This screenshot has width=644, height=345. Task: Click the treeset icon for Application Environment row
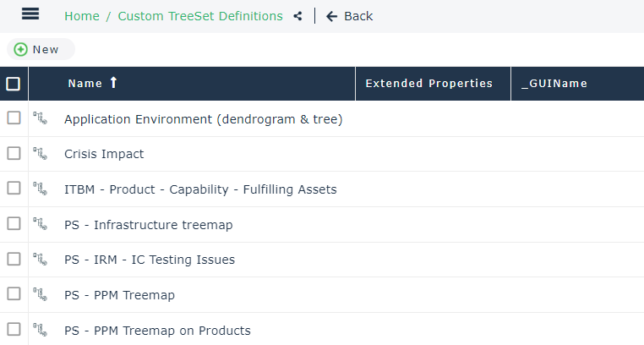pos(40,118)
